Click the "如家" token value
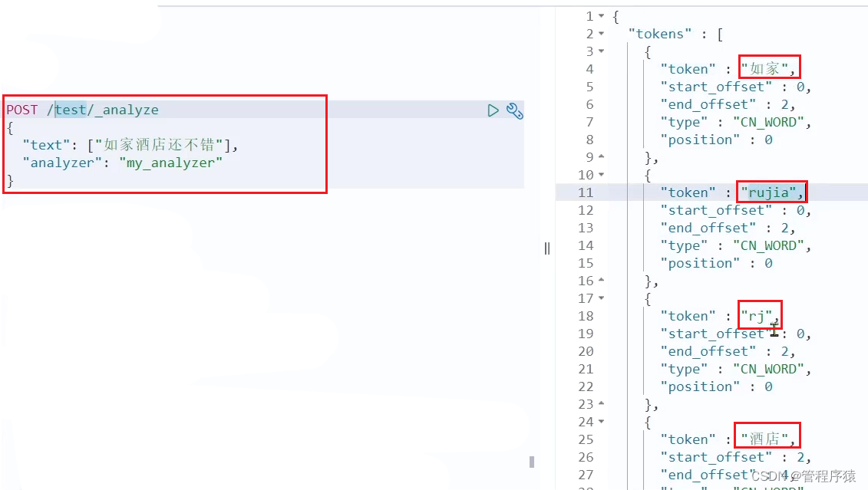This screenshot has width=868, height=490. coord(764,68)
